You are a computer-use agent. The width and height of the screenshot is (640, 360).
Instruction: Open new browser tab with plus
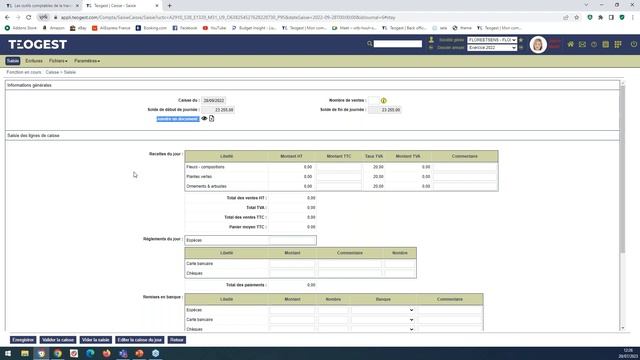point(169,6)
